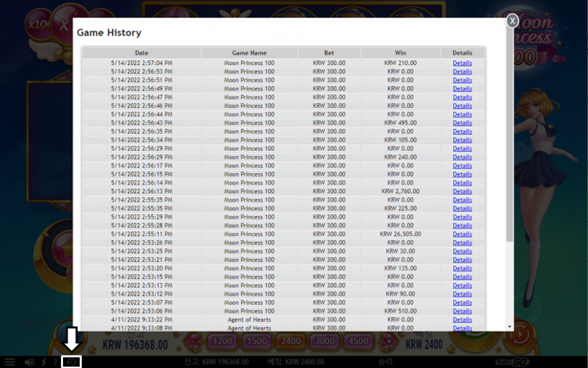Select the 3000 bet chip
This screenshot has width=588, height=368.
coord(324,341)
